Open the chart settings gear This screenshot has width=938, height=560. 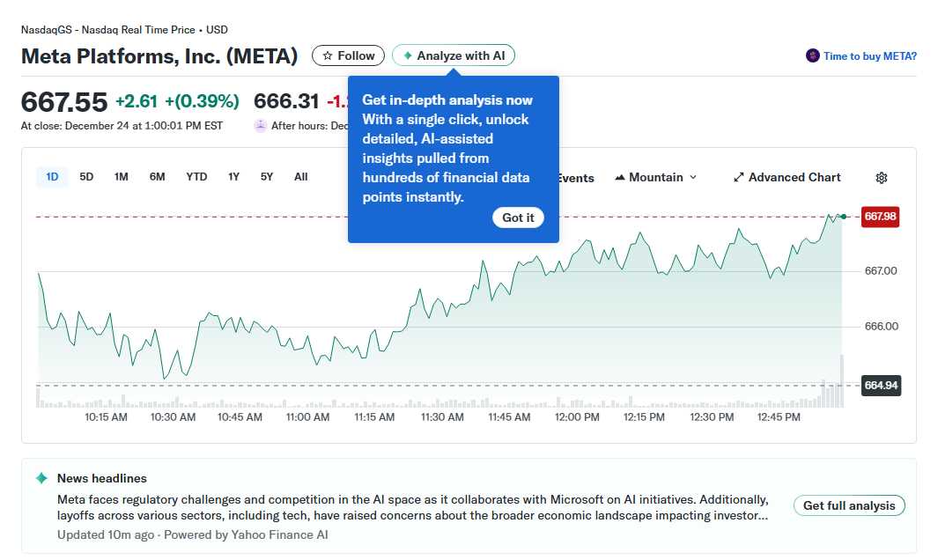(881, 178)
